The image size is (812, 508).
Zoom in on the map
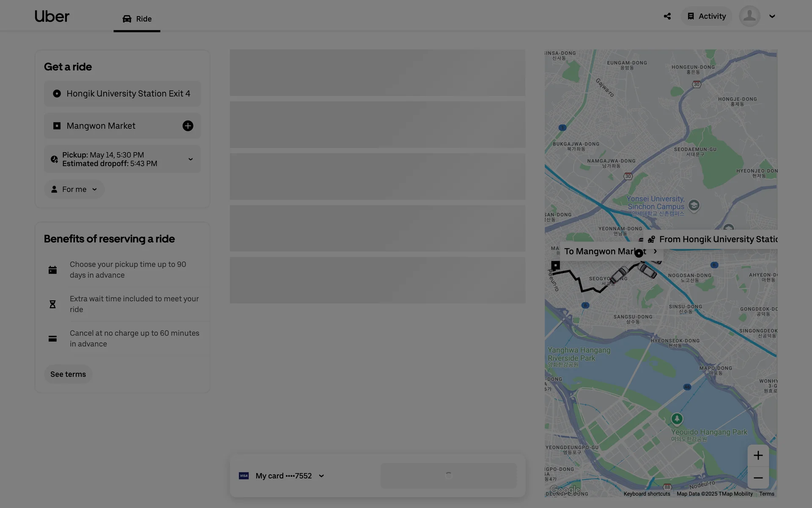pos(758,456)
